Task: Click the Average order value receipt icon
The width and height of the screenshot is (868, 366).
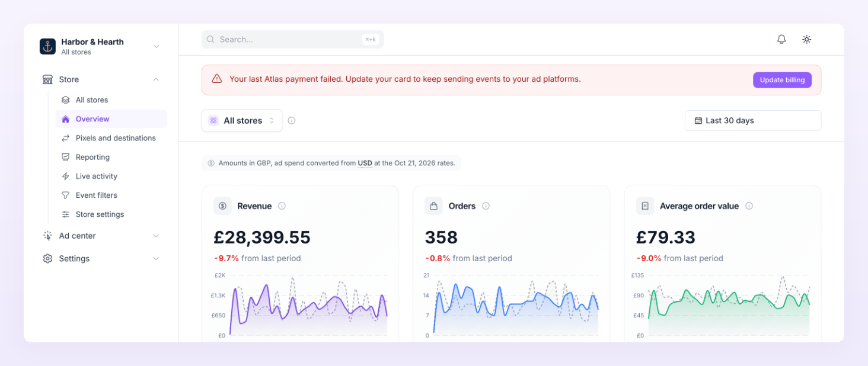Action: coord(645,206)
